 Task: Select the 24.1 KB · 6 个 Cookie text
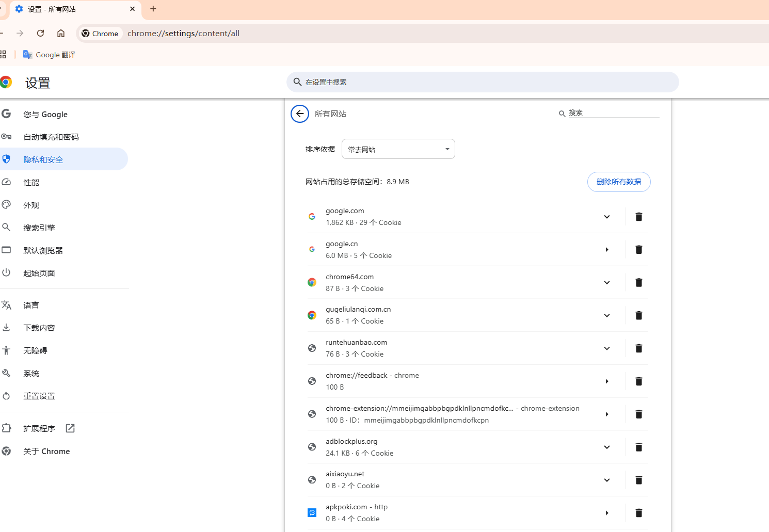[x=359, y=453]
